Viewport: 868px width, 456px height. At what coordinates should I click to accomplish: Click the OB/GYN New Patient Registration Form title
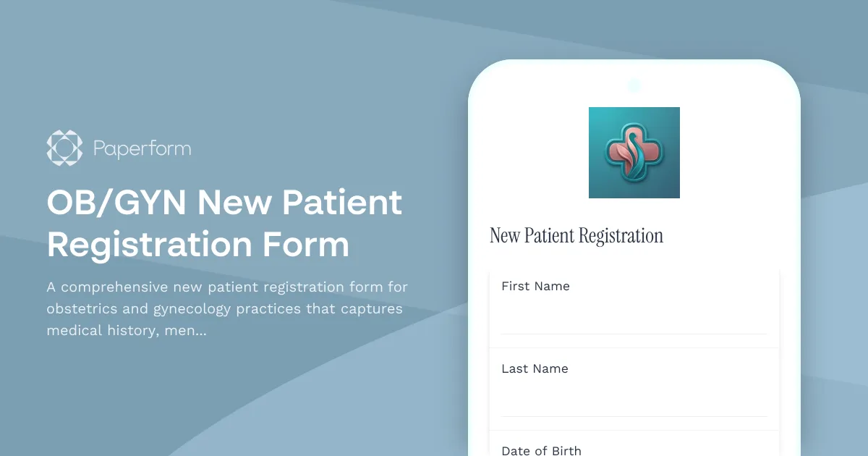[x=224, y=223]
